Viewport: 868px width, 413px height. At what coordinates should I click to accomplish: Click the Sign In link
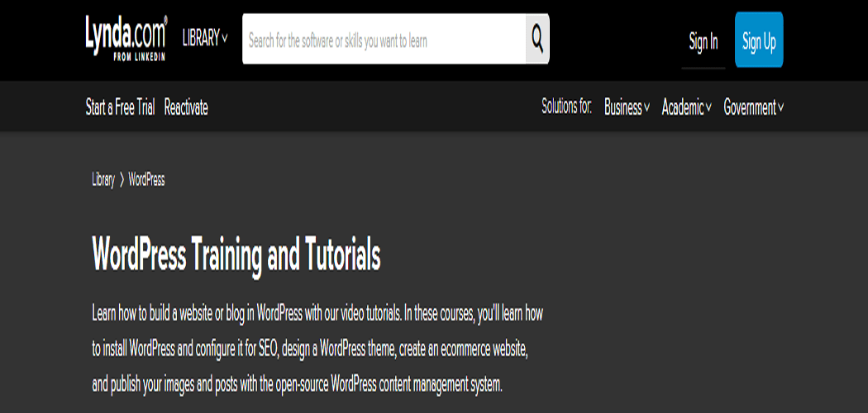pyautogui.click(x=703, y=41)
